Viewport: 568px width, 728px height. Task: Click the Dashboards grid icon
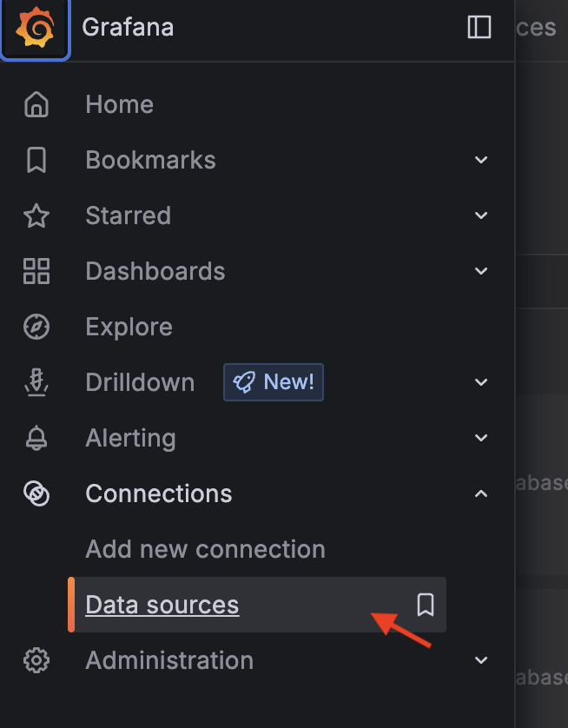pyautogui.click(x=36, y=271)
